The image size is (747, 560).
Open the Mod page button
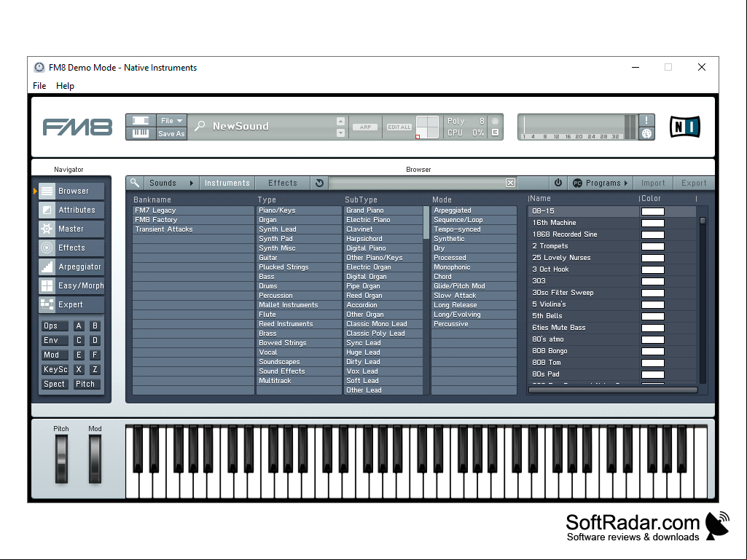coord(55,355)
